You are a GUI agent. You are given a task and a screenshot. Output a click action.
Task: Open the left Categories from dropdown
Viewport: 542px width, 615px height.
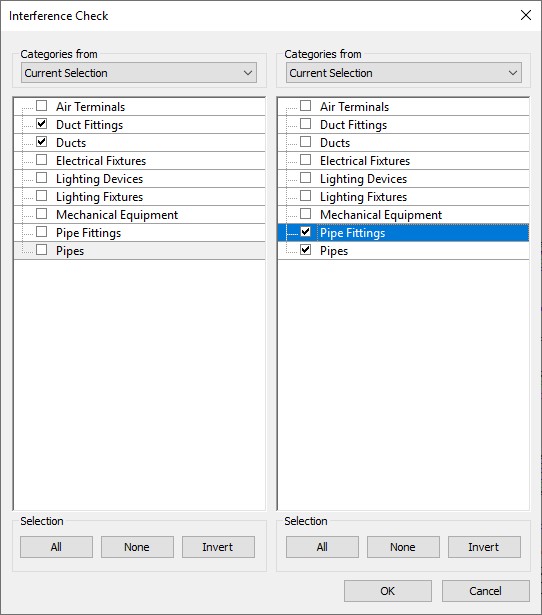(139, 73)
